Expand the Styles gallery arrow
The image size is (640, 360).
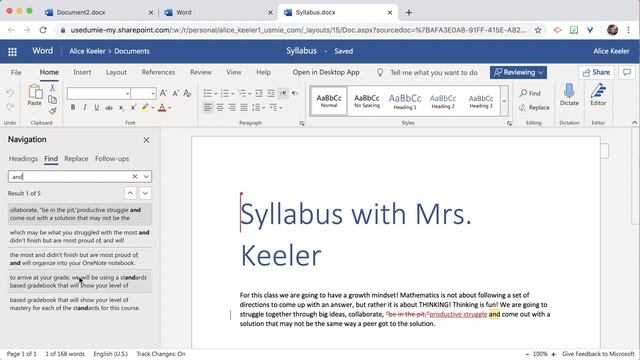[x=504, y=101]
